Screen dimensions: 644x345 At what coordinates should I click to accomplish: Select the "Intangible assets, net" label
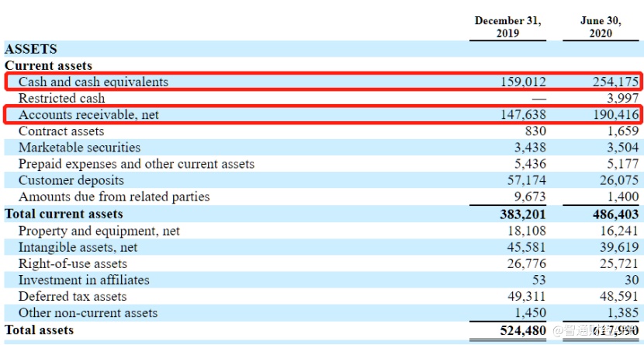(x=78, y=248)
